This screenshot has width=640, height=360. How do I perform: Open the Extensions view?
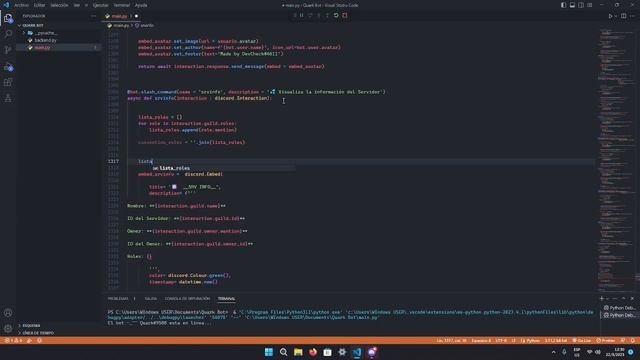coord(8,82)
